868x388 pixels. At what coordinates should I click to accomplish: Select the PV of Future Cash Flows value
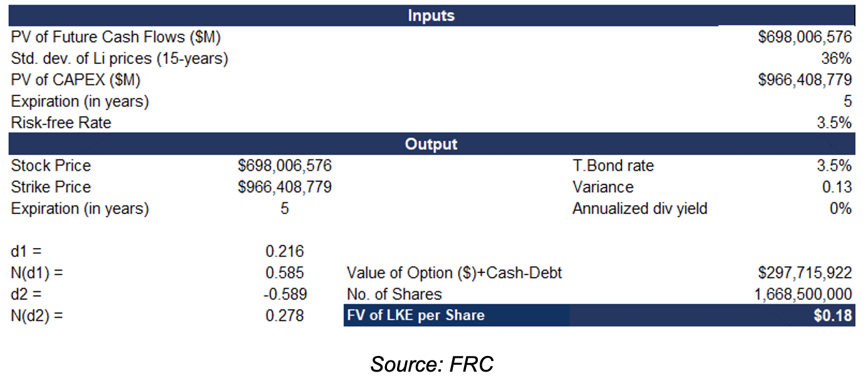805,38
